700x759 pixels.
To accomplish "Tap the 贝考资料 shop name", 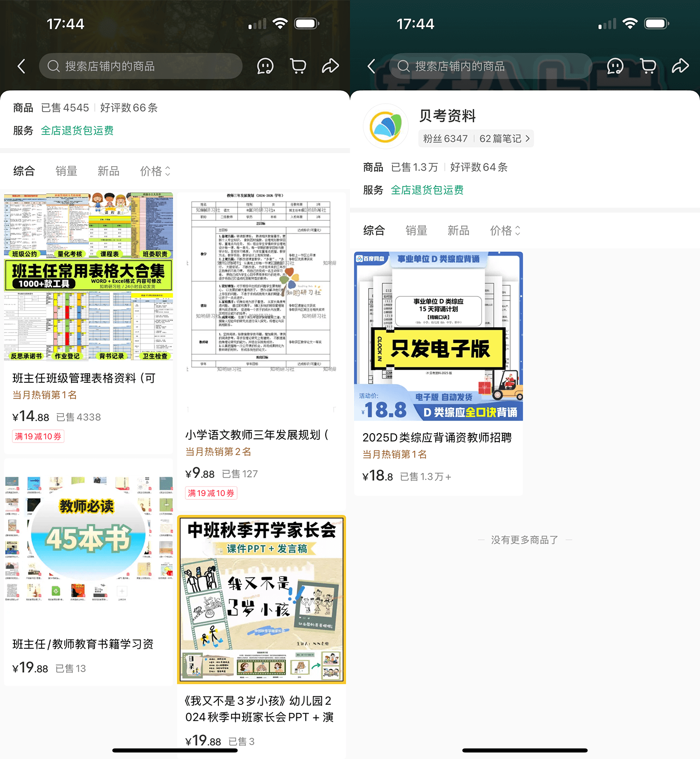I will [448, 115].
